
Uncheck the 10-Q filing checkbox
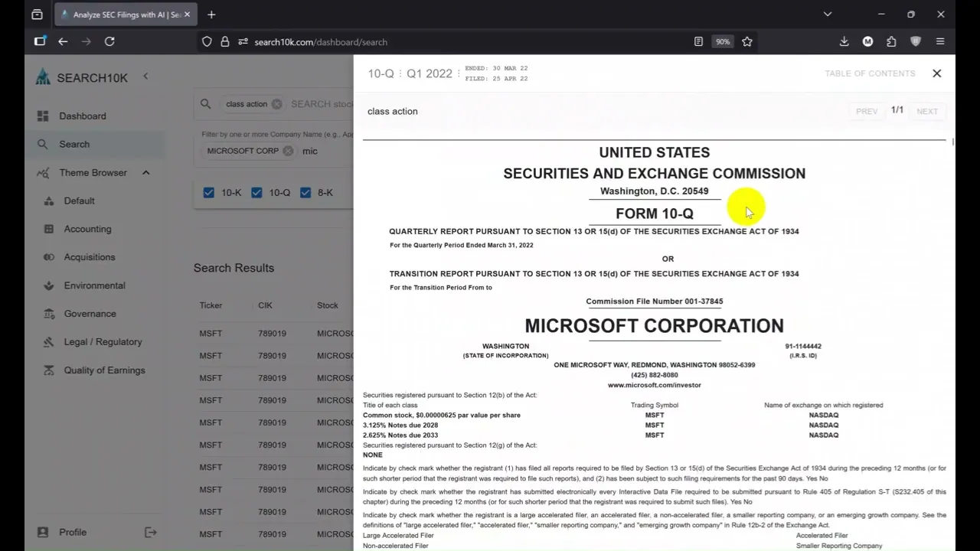pyautogui.click(x=256, y=193)
